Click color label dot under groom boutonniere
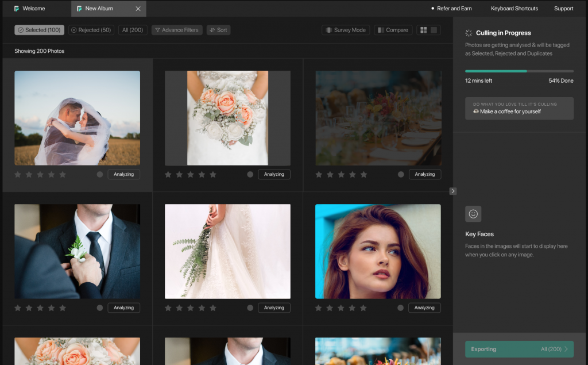The image size is (588, 365). 100,308
